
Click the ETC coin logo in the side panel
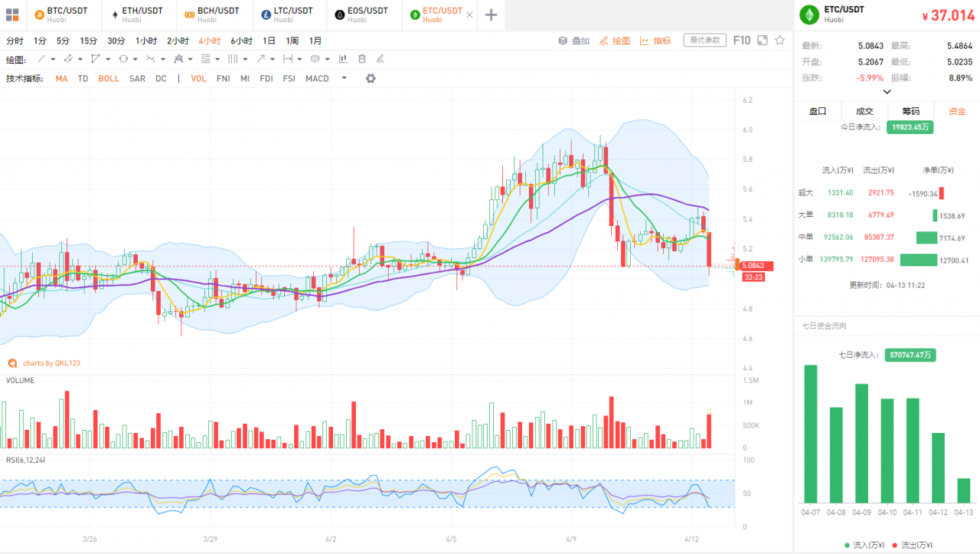click(x=808, y=15)
